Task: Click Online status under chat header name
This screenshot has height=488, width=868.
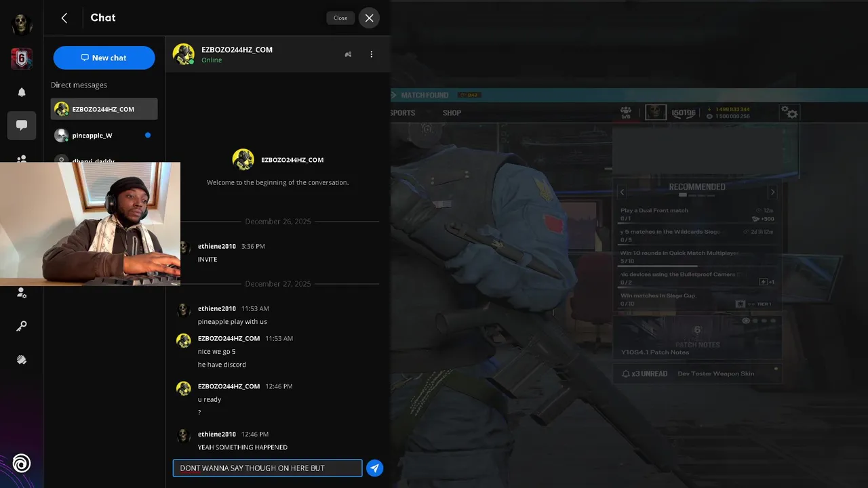Action: point(212,60)
